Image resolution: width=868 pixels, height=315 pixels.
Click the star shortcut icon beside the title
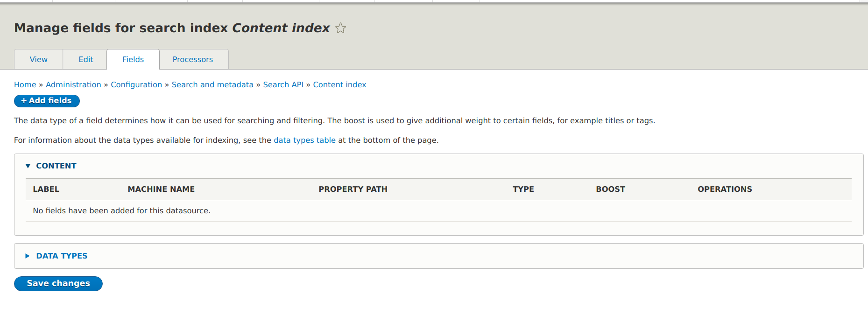tap(340, 28)
